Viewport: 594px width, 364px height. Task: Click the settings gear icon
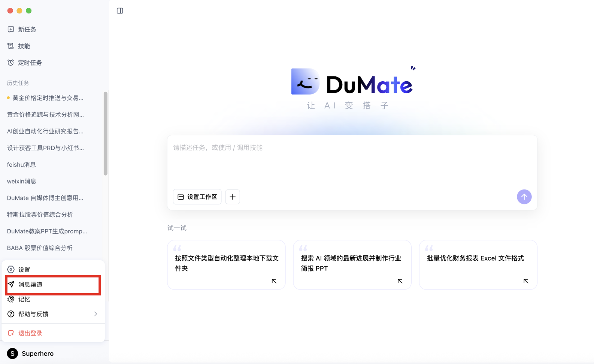click(x=11, y=270)
